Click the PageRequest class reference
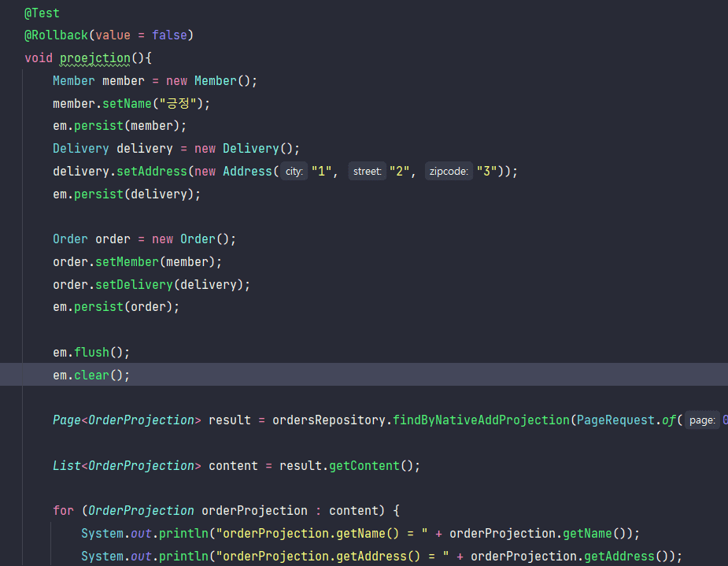728x566 pixels. click(615, 420)
